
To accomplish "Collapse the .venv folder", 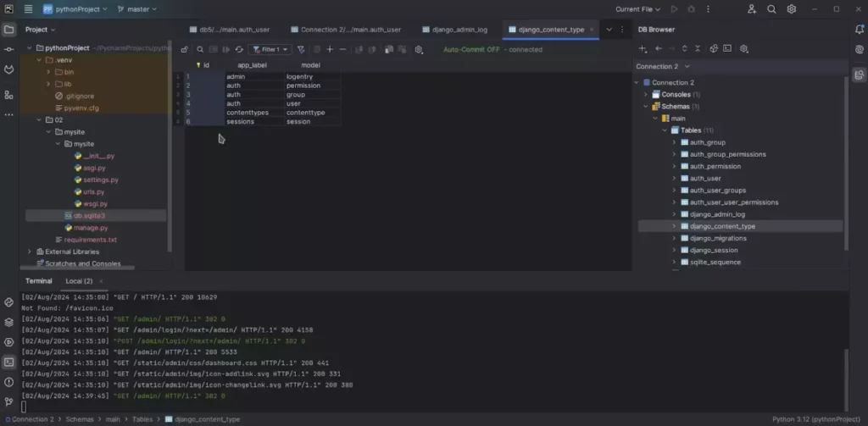I will [x=39, y=60].
